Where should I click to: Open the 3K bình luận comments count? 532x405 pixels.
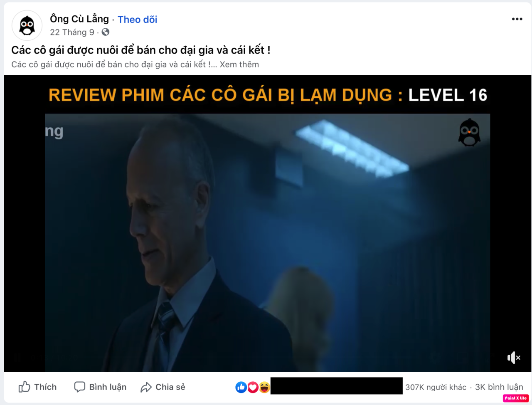pos(499,387)
